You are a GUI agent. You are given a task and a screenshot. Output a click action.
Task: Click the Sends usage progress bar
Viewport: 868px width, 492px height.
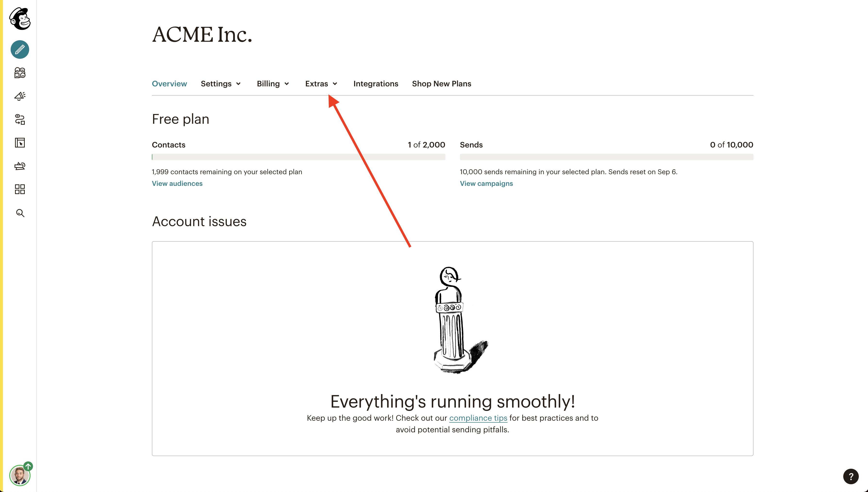pos(606,157)
